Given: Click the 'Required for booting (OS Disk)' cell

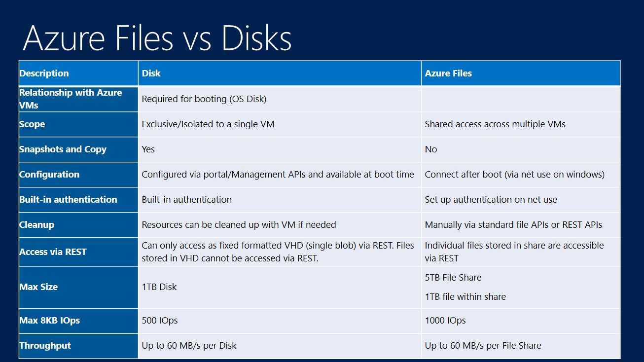Looking at the screenshot, I should (x=204, y=99).
